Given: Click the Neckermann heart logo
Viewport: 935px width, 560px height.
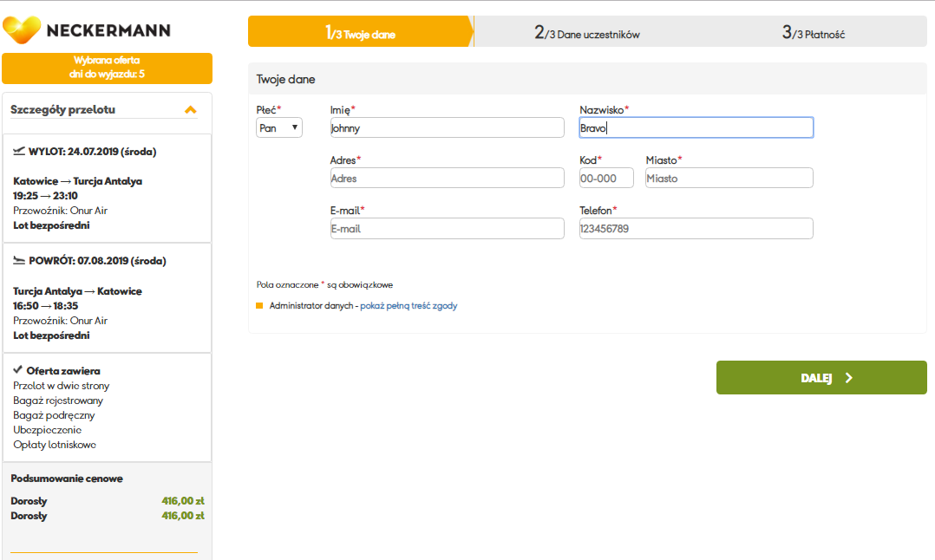Looking at the screenshot, I should [22, 29].
